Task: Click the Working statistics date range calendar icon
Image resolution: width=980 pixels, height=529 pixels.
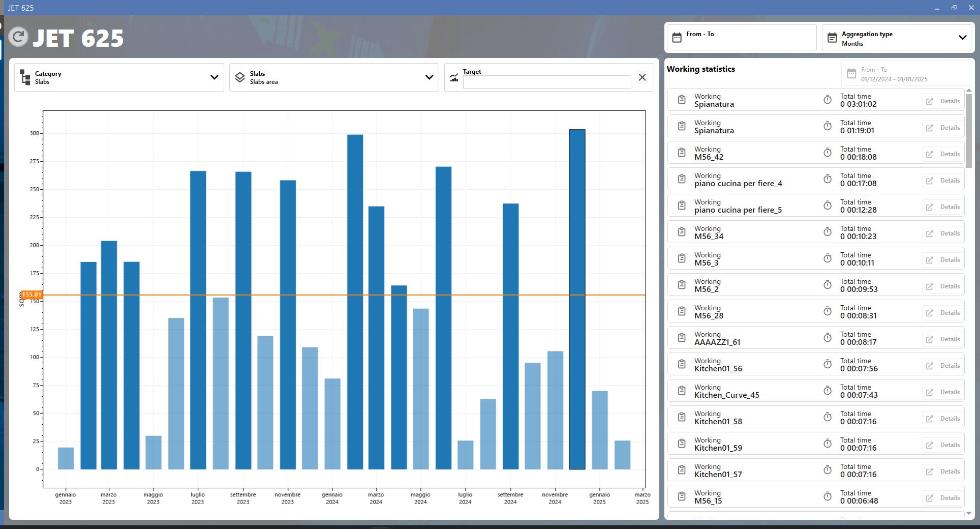Action: 851,74
